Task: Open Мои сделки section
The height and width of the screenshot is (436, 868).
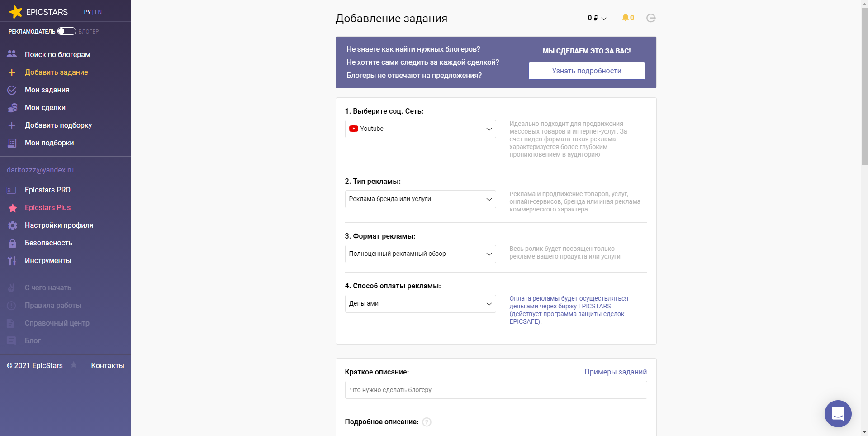Action: [45, 107]
